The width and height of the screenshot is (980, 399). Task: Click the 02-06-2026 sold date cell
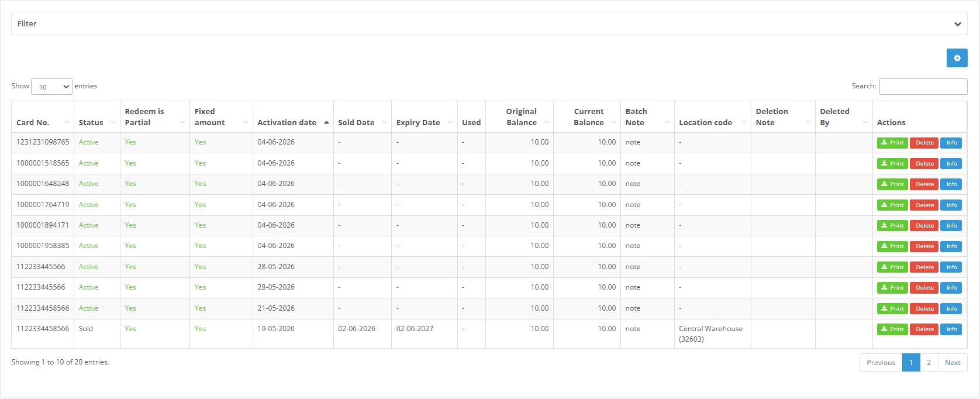(362, 333)
